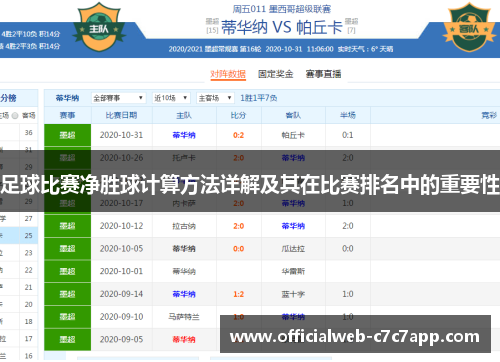The height and width of the screenshot is (362, 500).
Task: Click highlighted points value 25 in standings
Action: coord(29,236)
